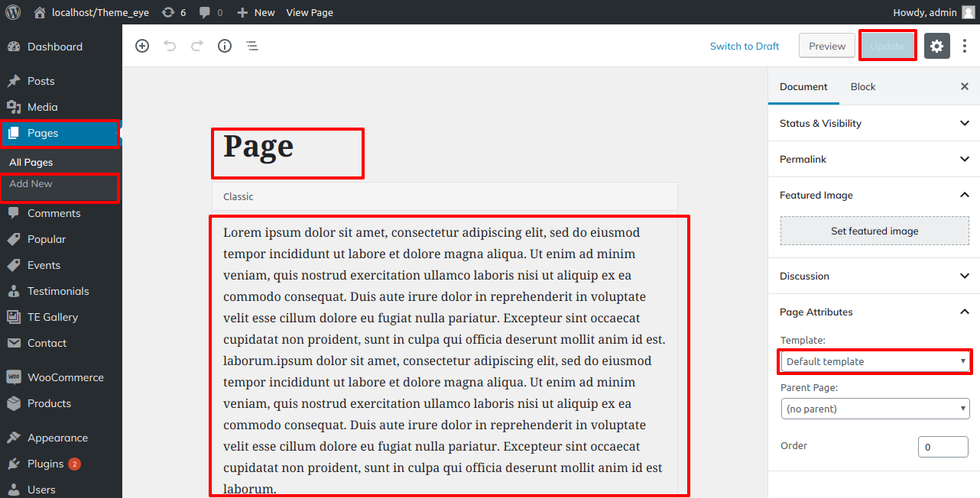Open the Products menu

[61, 403]
